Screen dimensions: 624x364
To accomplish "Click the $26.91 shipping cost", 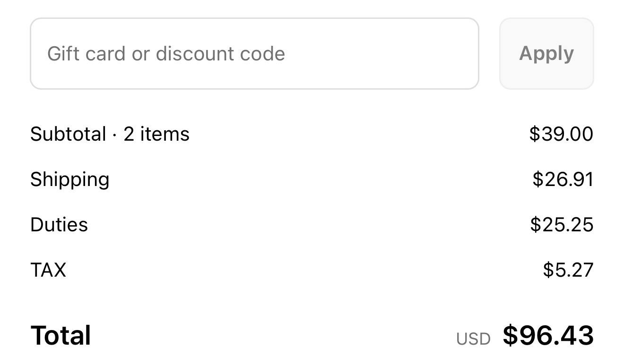I will pyautogui.click(x=563, y=179).
